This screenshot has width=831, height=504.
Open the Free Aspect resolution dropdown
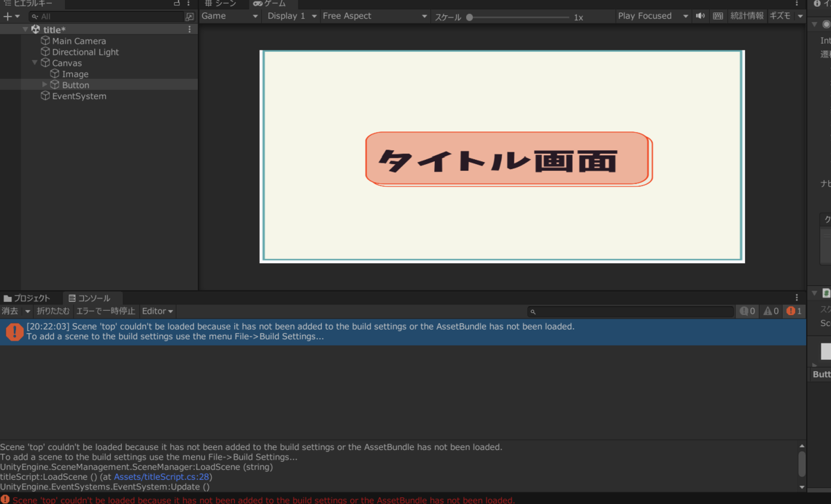375,16
